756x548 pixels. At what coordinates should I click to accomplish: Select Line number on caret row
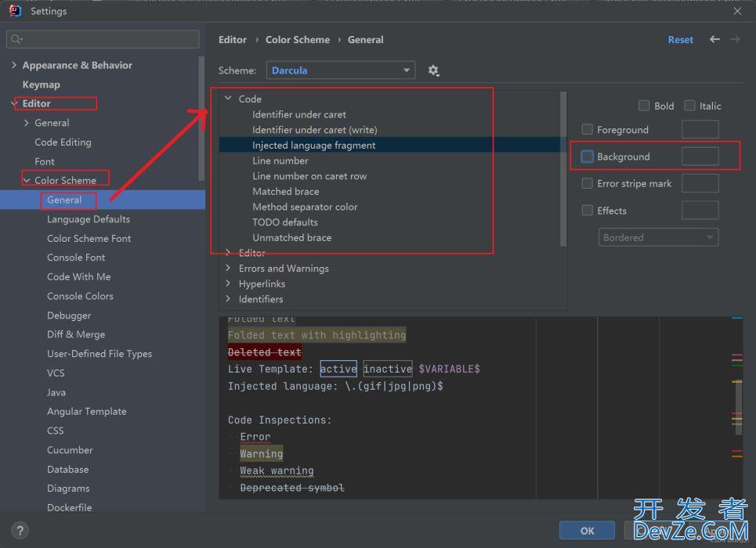pyautogui.click(x=309, y=176)
